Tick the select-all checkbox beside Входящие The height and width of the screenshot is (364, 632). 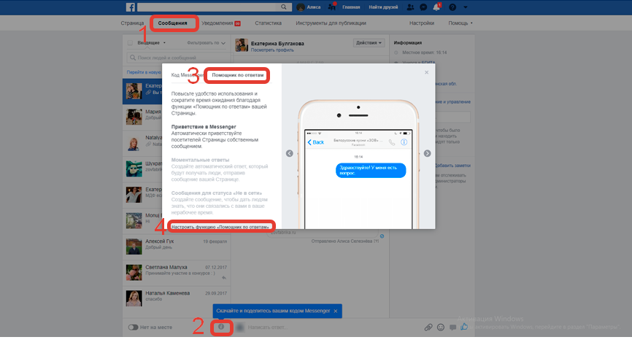pos(130,43)
